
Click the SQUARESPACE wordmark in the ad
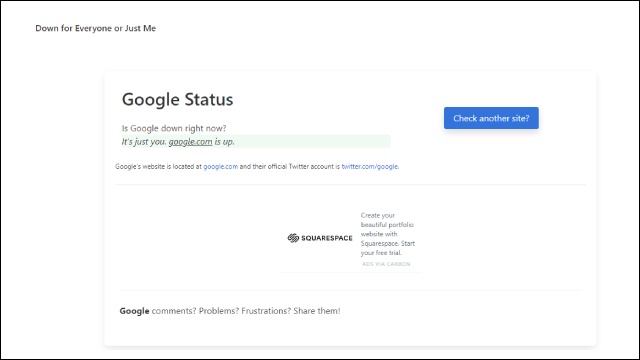tap(327, 238)
